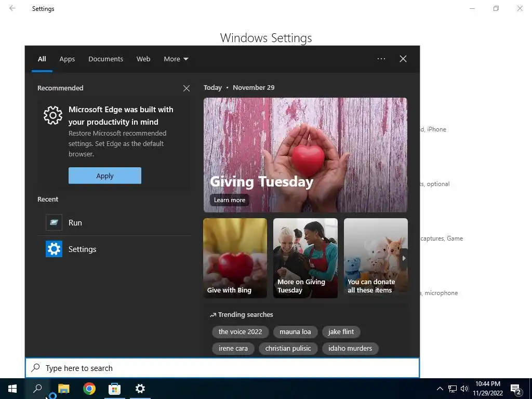Apply Edge recommended settings
Image resolution: width=532 pixels, height=399 pixels.
[105, 176]
